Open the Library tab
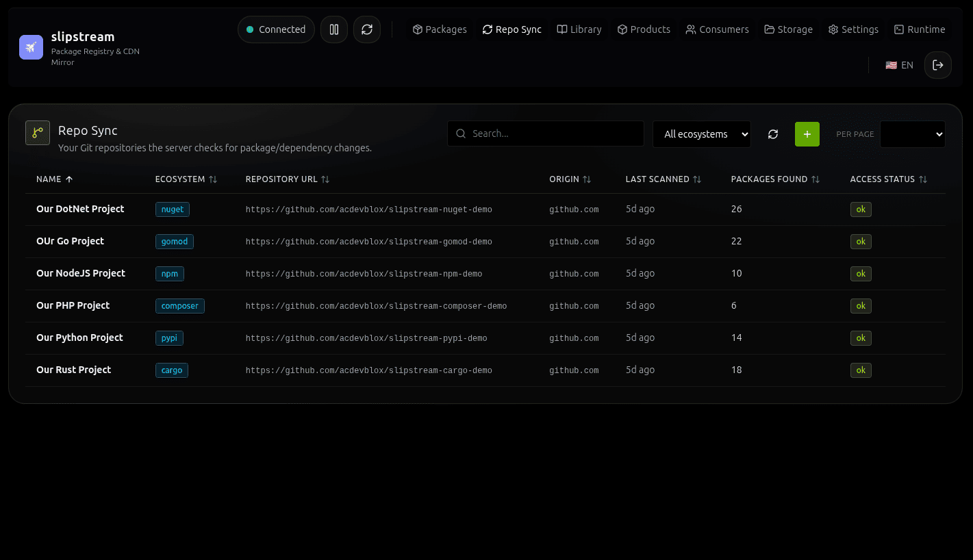The width and height of the screenshot is (973, 560). tap(579, 29)
